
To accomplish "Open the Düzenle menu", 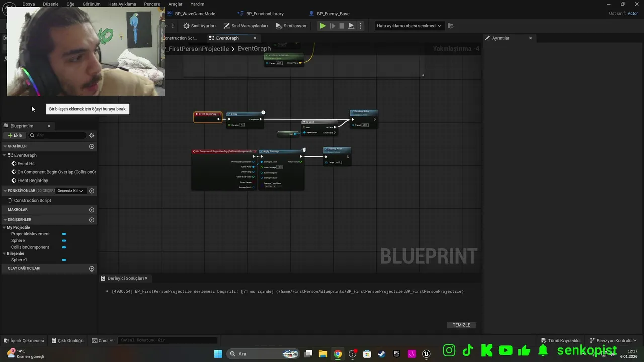I will (51, 4).
